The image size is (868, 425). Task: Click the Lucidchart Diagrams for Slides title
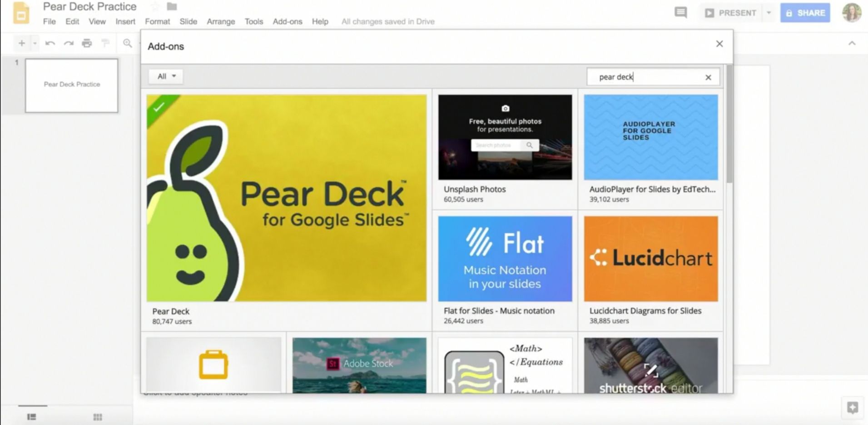[x=645, y=311]
